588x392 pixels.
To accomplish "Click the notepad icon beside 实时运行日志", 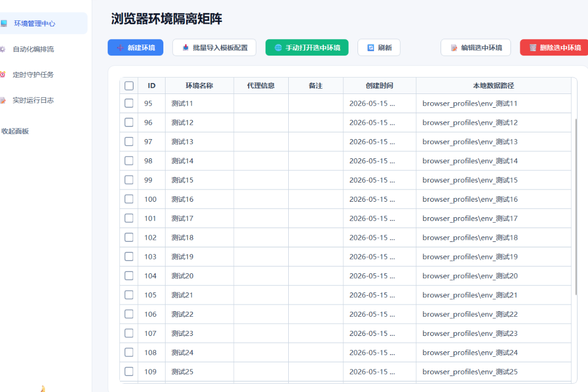I will tap(3, 100).
